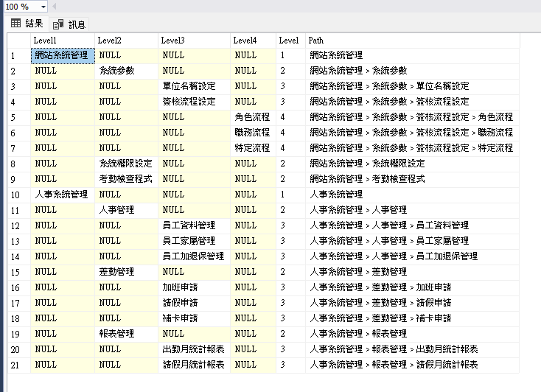Click row header number 10
Screen dimensions: 541x392
pyautogui.click(x=19, y=195)
